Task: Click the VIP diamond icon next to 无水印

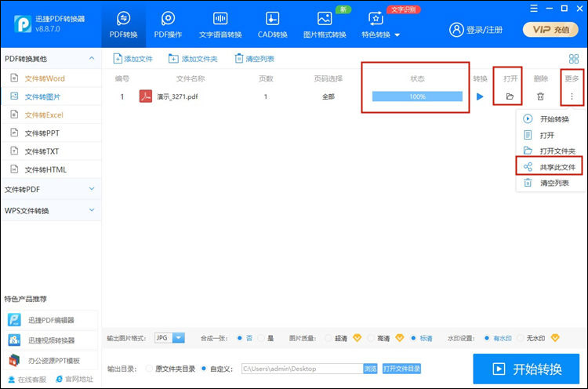Action: [555, 338]
